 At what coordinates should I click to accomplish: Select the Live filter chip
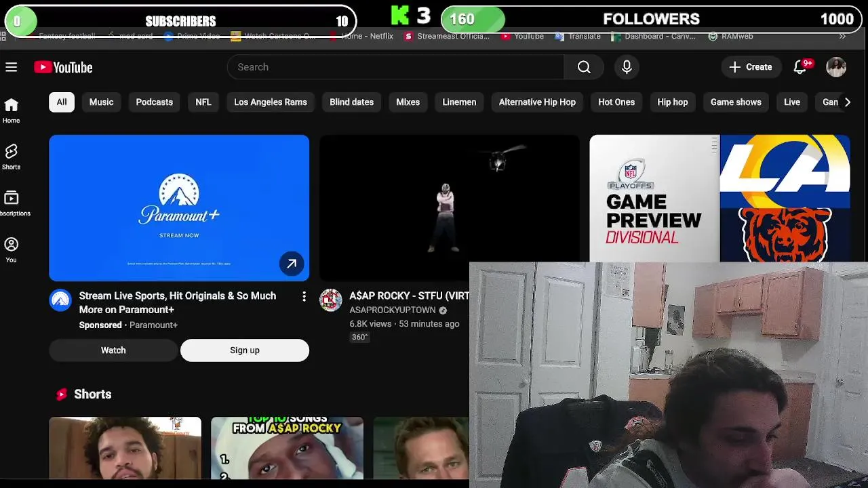click(792, 102)
